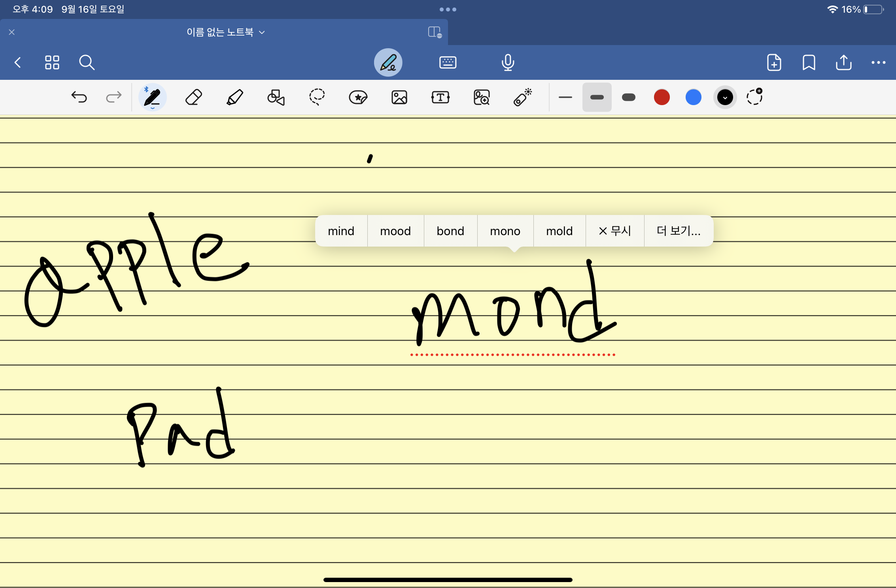The image size is (896, 588).
Task: Select the Image insert tool
Action: (399, 97)
